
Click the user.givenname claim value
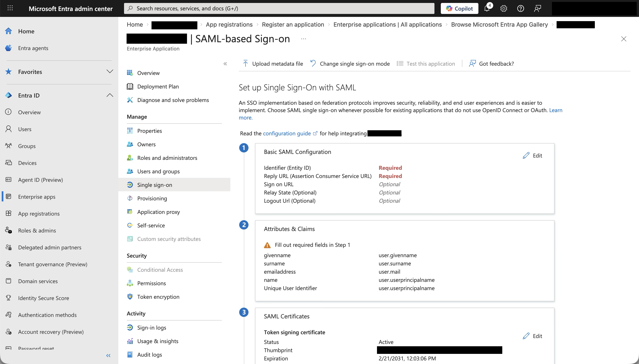[397, 255]
